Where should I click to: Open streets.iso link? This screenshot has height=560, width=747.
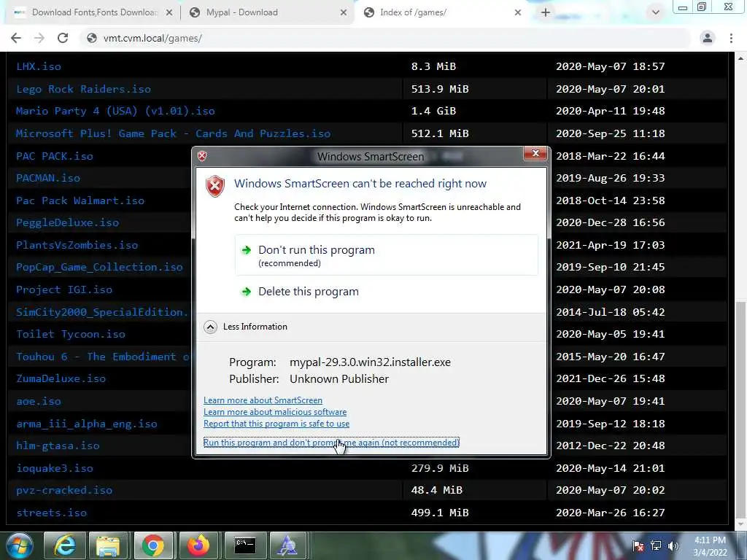pyautogui.click(x=52, y=513)
